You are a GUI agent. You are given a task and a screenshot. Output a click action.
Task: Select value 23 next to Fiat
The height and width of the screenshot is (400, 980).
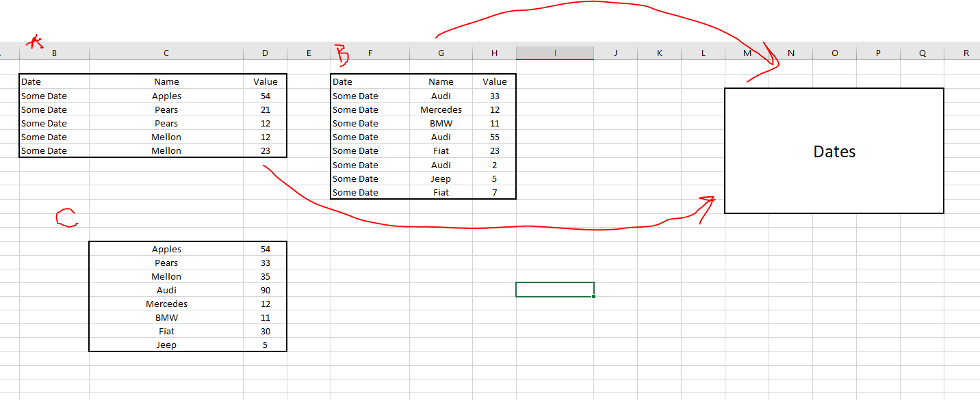(494, 150)
